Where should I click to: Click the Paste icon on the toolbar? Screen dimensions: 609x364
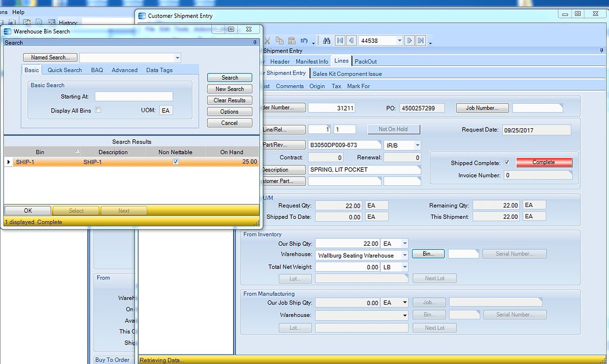pyautogui.click(x=292, y=40)
